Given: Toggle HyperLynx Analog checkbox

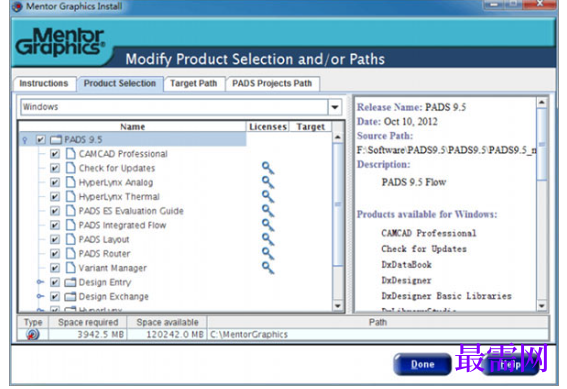Looking at the screenshot, I should (55, 182).
